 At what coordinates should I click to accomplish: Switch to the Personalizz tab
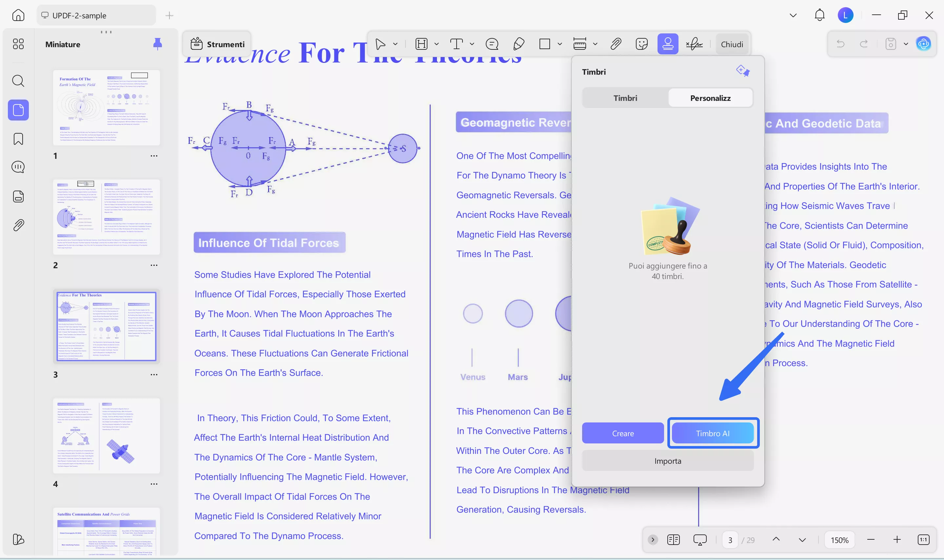(x=710, y=98)
